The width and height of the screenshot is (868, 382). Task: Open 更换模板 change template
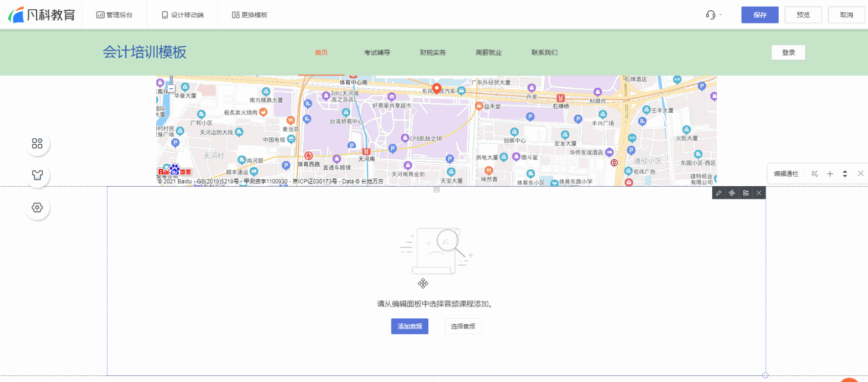tap(250, 15)
